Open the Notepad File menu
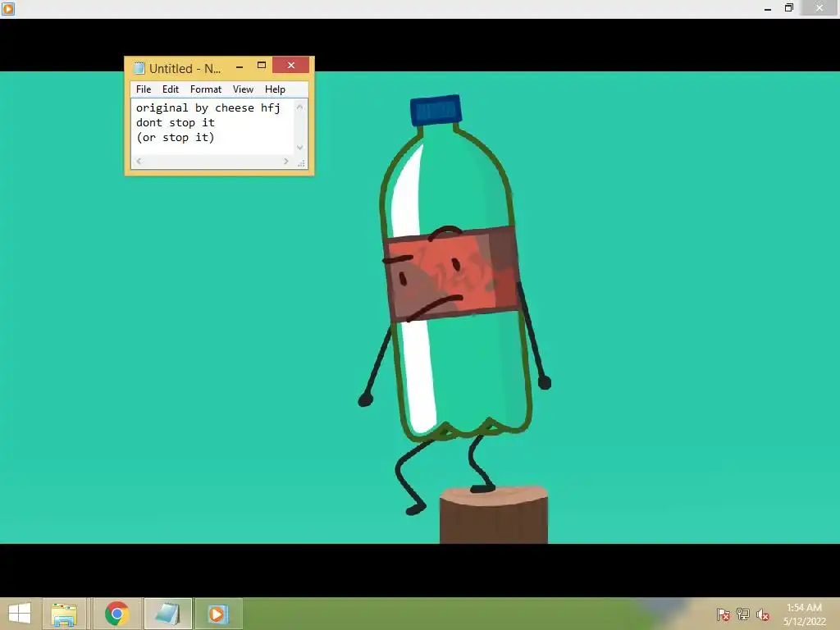The width and height of the screenshot is (840, 630). click(143, 89)
